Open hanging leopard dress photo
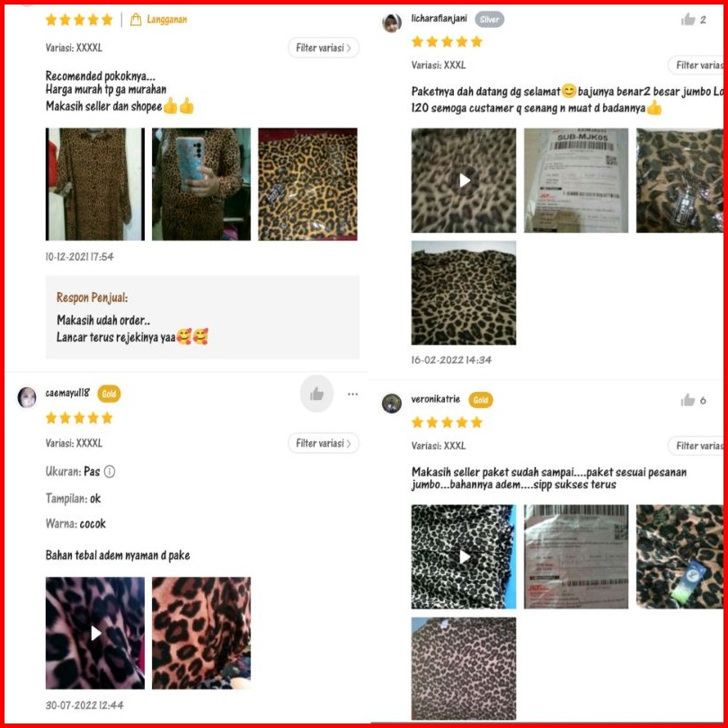Screen dimensions: 728x728 [94, 184]
